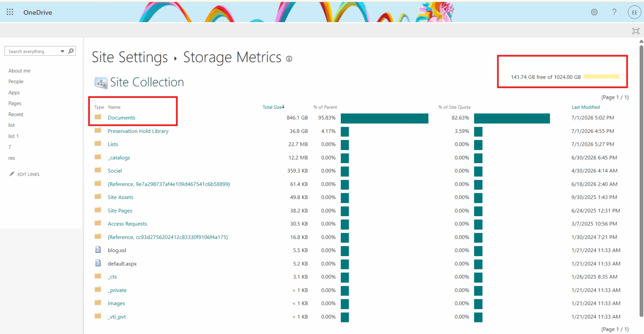The image size is (644, 334).
Task: Click the default.aspx file icon
Action: pos(98,263)
